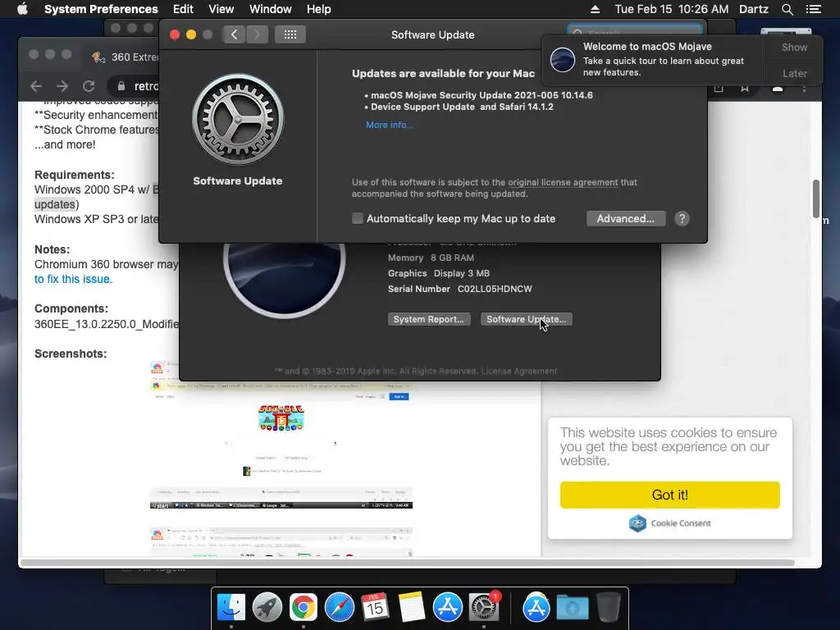
Task: Open the View menu
Action: click(221, 9)
